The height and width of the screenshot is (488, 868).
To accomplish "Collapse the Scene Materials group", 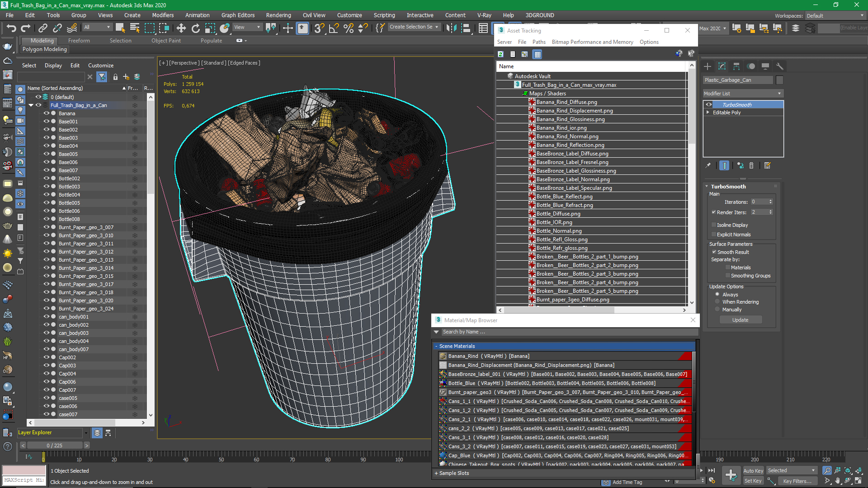I will (436, 346).
